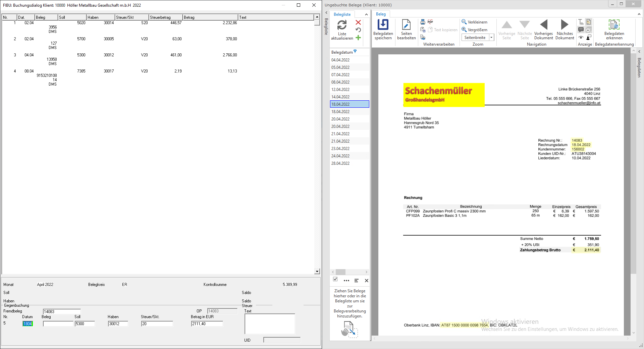Delete selected receipt with red X icon
This screenshot has height=349, width=644.
click(358, 22)
